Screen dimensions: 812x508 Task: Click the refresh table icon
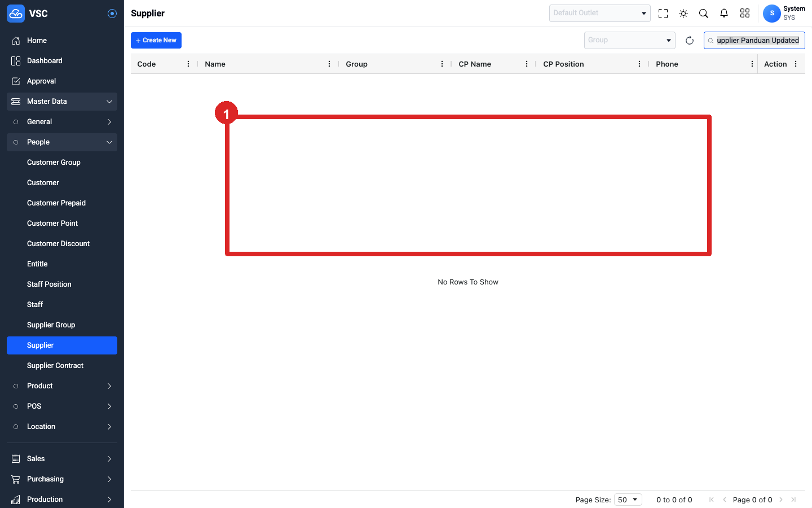click(690, 41)
